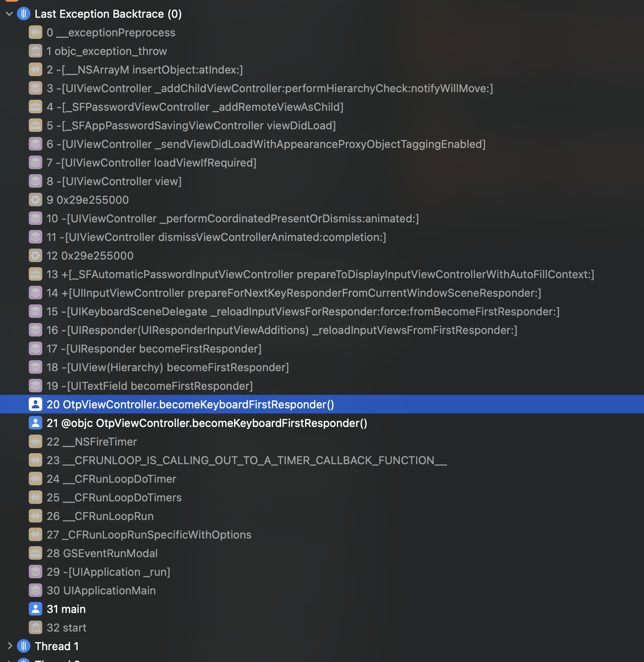The width and height of the screenshot is (644, 662).
Task: Select the __NSArrayM insertObject:atIndex: frame
Action: coord(145,70)
